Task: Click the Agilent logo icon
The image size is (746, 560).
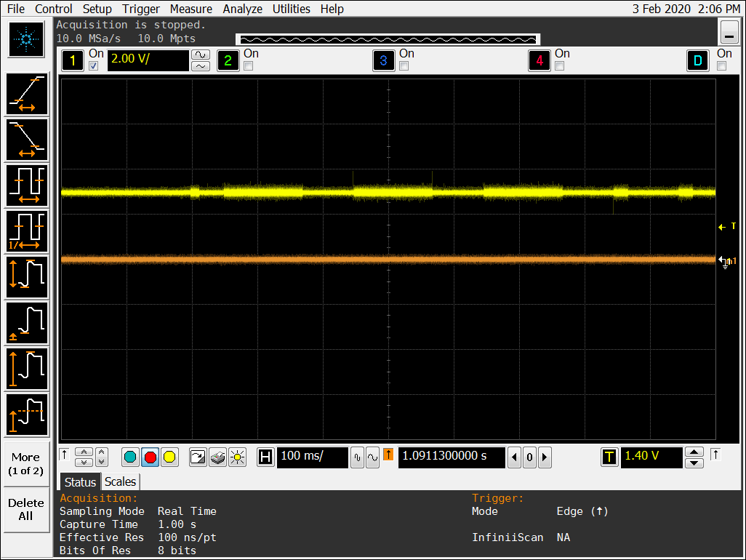Action: coord(26,39)
